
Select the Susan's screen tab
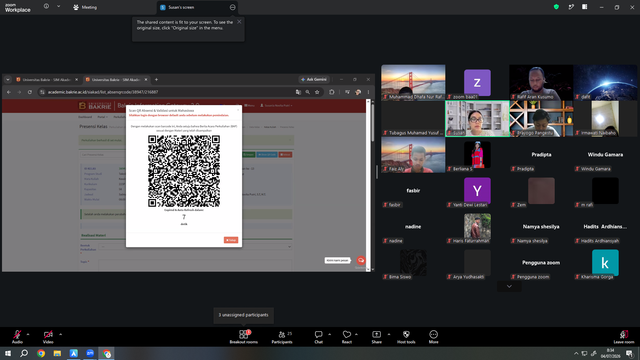pos(197,7)
